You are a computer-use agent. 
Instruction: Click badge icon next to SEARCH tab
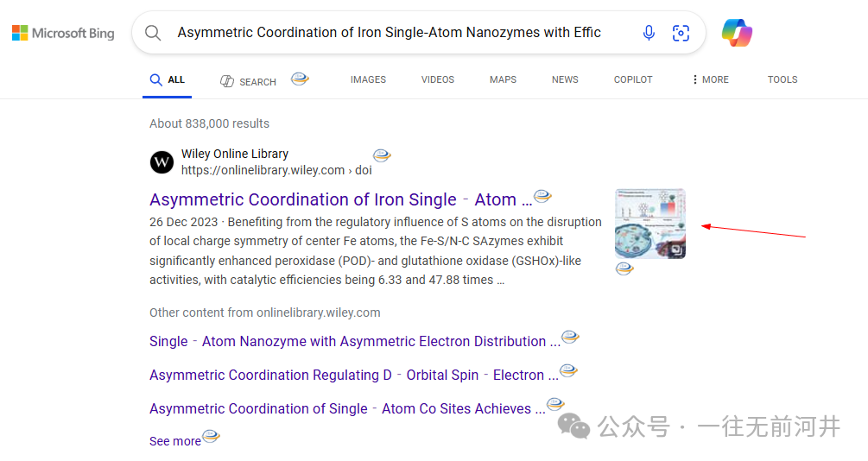pos(300,79)
